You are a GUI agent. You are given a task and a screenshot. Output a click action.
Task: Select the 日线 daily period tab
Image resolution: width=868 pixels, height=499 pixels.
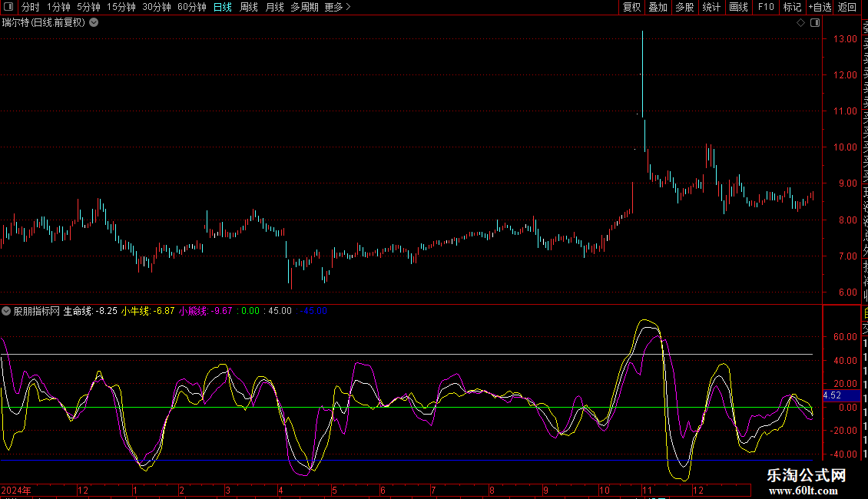(x=223, y=7)
